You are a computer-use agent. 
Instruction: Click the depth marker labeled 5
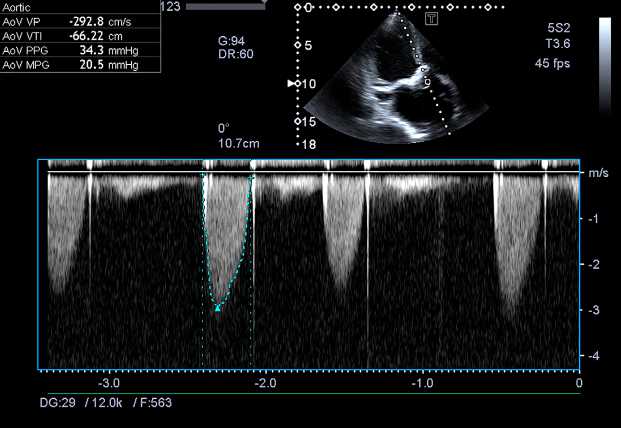tap(309, 45)
